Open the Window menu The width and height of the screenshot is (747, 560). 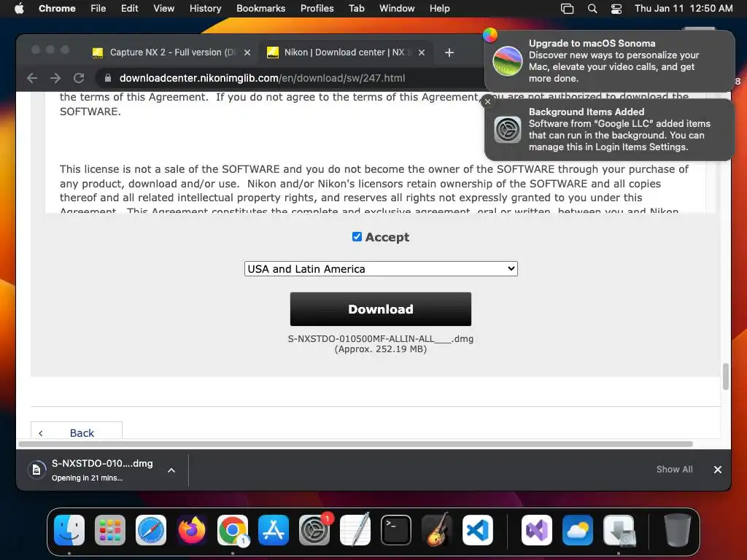pos(397,9)
